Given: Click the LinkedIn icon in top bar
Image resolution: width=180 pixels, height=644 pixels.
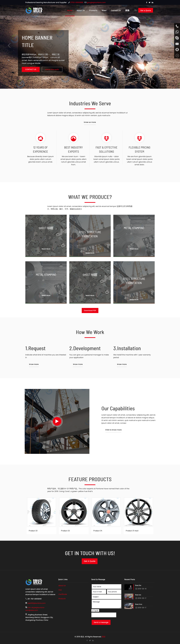Looking at the screenshot, I should tap(153, 2).
